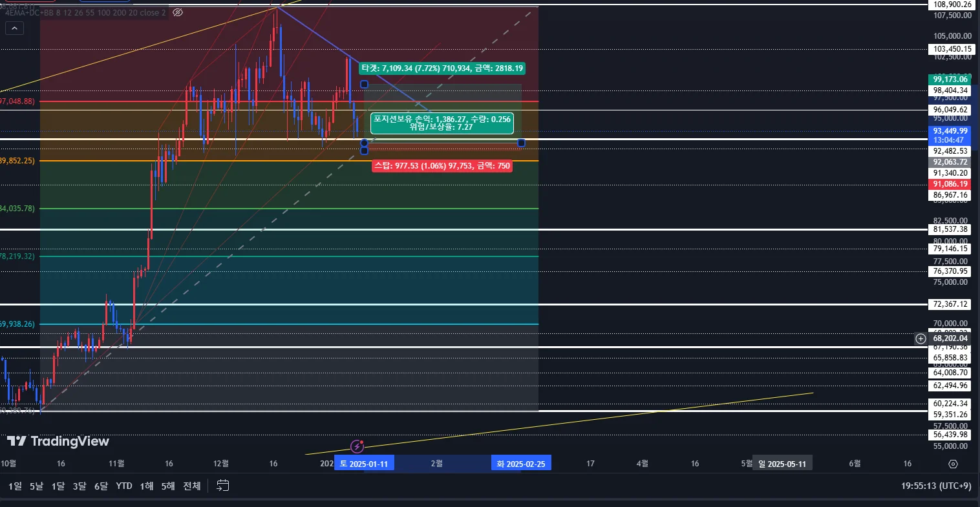980x507 pixels.
Task: Click the green 타겟 target label
Action: point(442,68)
